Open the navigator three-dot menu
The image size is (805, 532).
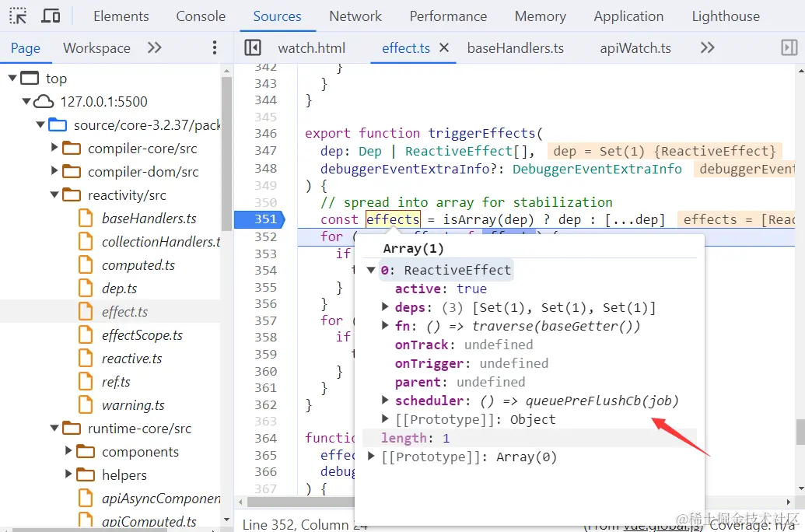(215, 47)
